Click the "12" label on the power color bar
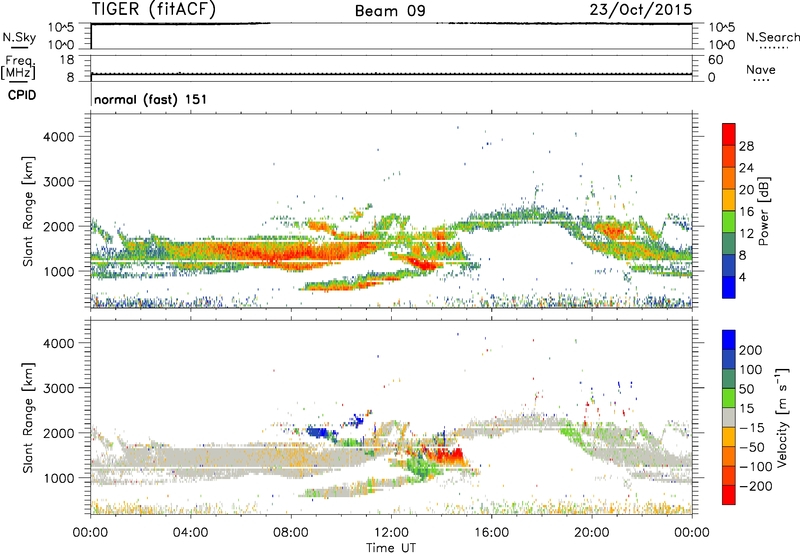Screen dimensions: 800x554 click(746, 234)
